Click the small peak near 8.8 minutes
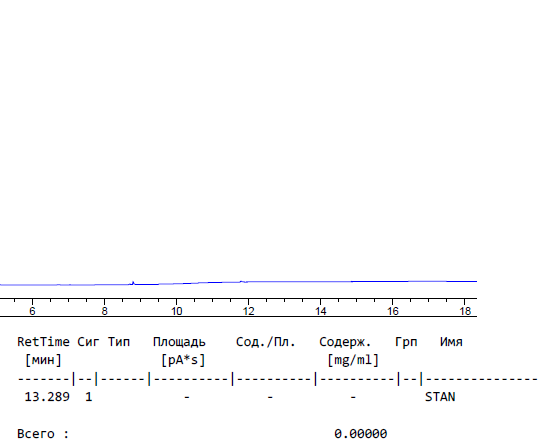The height and width of the screenshot is (442, 538). coord(133,283)
